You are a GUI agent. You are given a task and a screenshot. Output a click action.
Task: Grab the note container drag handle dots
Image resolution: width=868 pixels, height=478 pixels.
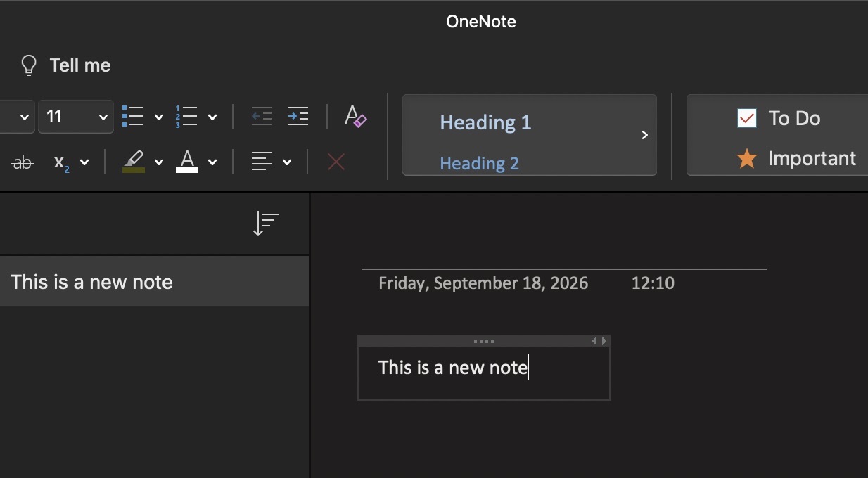click(x=484, y=341)
